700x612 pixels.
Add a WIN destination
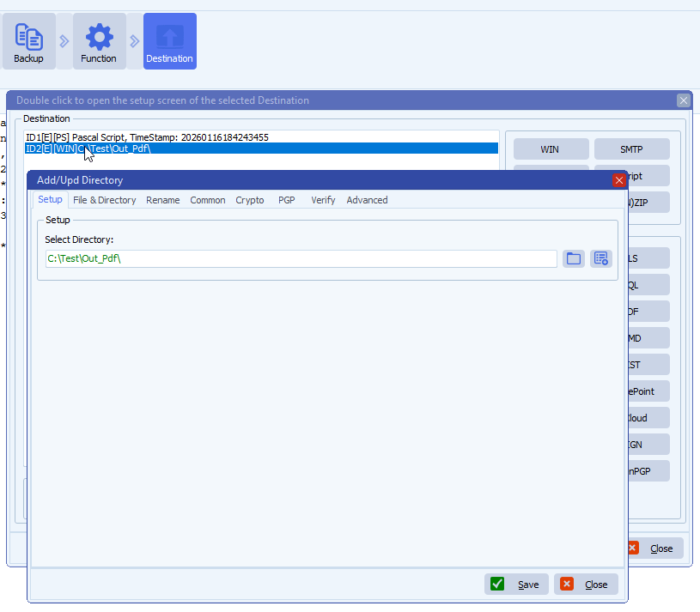[x=551, y=148]
